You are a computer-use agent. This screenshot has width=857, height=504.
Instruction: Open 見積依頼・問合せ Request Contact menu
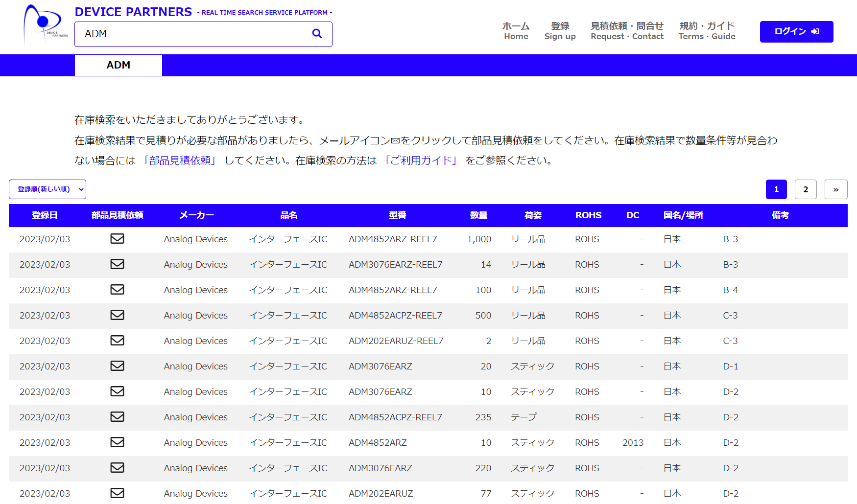(627, 31)
